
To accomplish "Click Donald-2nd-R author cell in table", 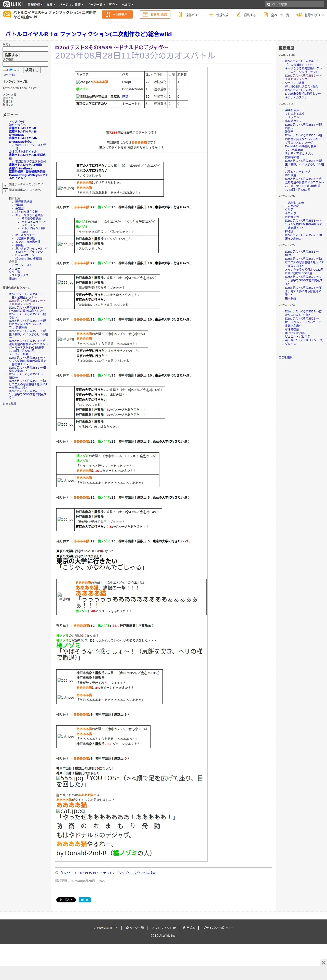I will [x=132, y=89].
